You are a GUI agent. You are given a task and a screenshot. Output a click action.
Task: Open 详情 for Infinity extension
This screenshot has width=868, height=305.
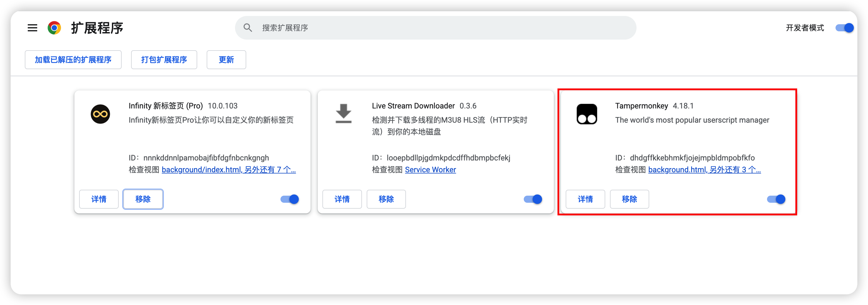[x=99, y=199]
